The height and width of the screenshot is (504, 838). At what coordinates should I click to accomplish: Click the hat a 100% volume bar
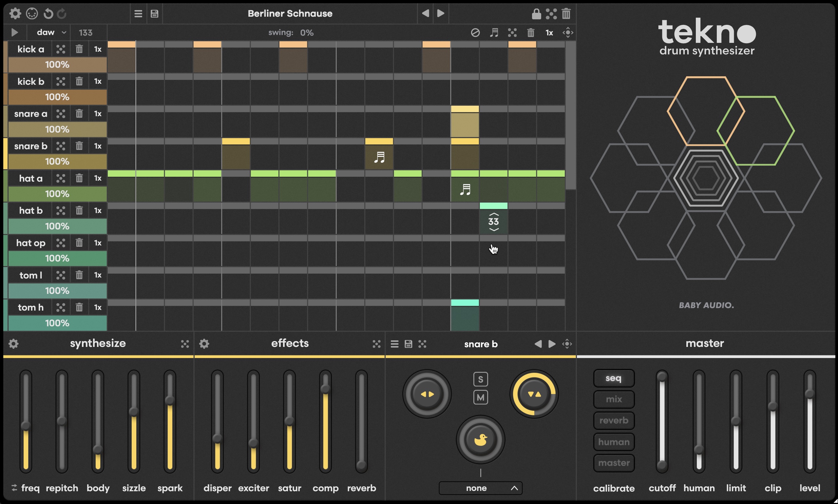(x=57, y=194)
